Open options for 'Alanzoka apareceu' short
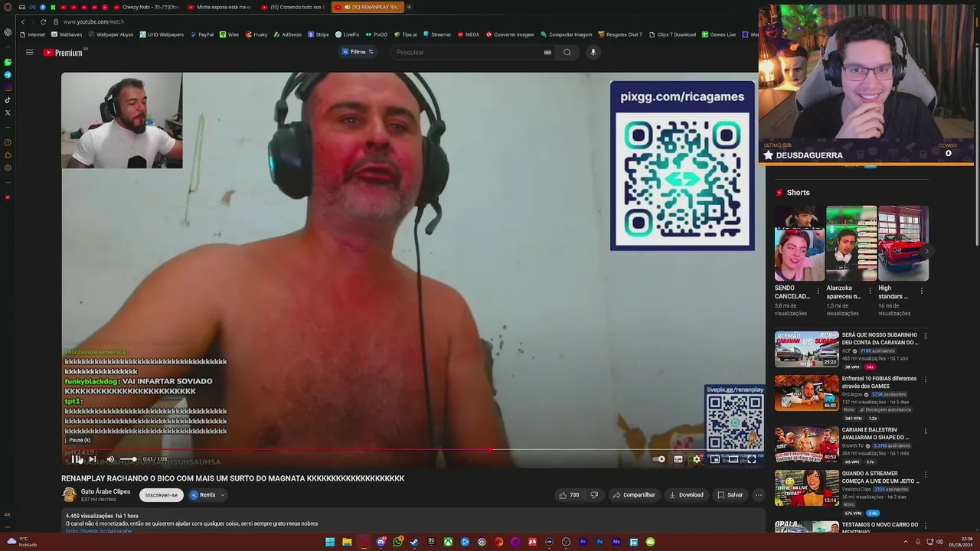The image size is (980, 551). coord(870,291)
